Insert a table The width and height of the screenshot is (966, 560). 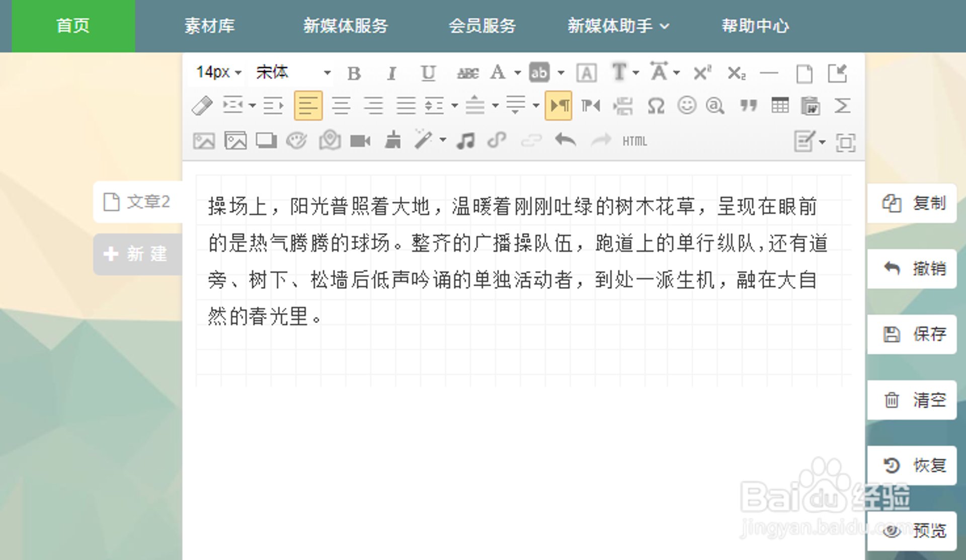780,106
